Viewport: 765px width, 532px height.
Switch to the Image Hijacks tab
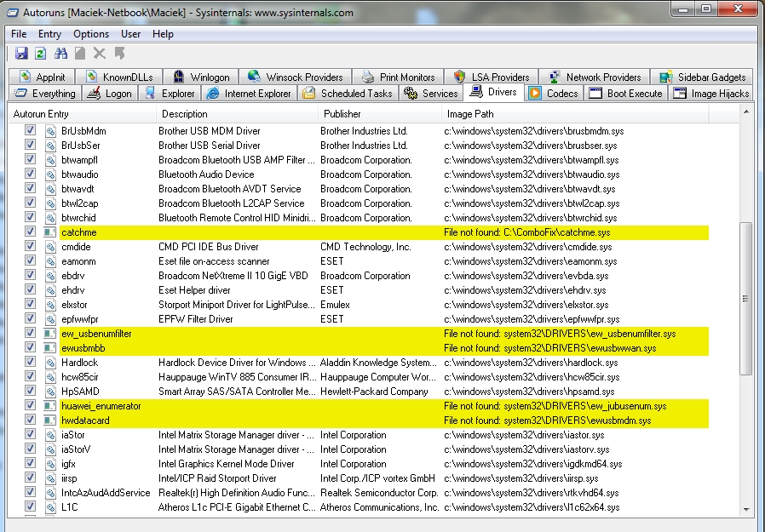click(710, 93)
